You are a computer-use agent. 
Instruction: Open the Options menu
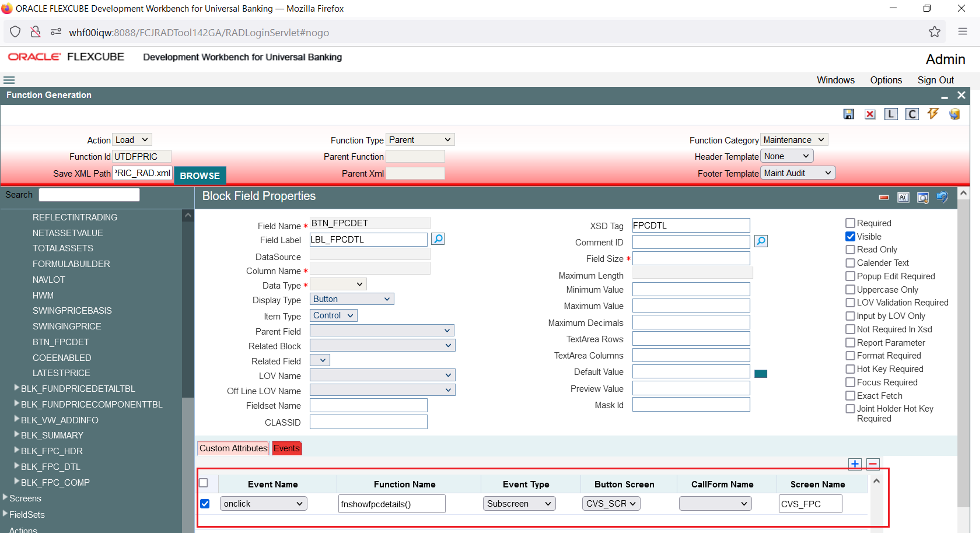tap(886, 80)
